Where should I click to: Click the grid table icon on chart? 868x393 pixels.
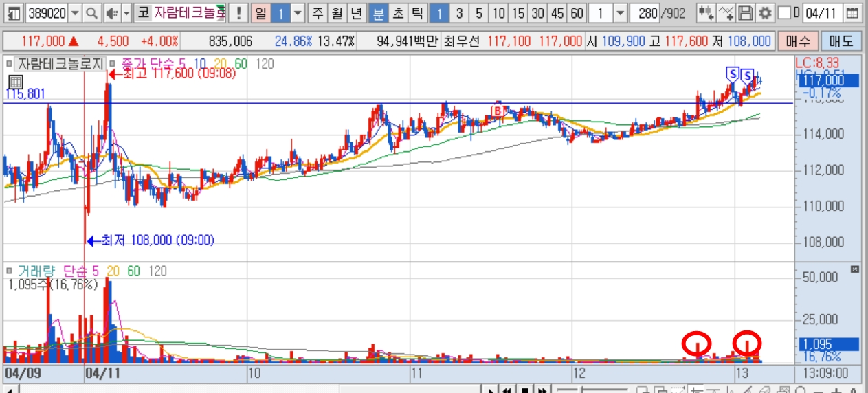point(15,82)
